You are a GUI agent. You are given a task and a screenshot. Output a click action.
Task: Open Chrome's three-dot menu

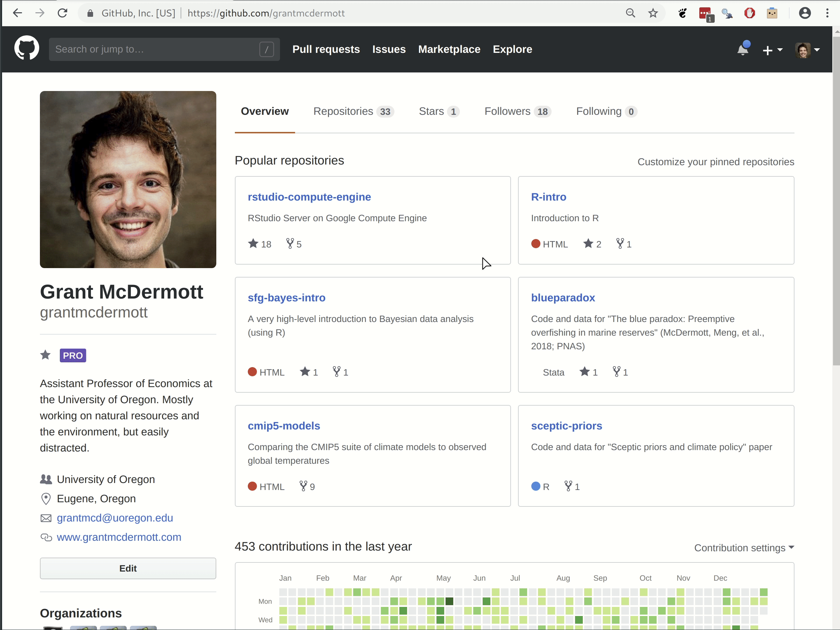(x=827, y=13)
